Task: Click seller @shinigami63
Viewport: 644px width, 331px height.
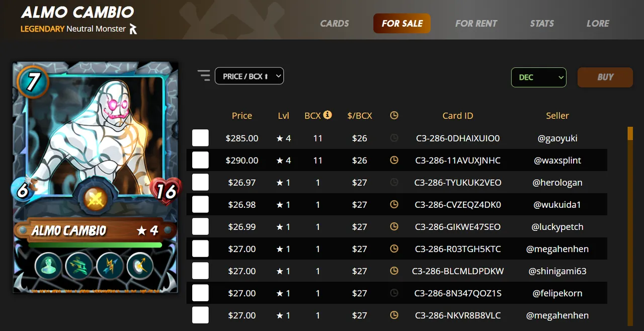Action: click(x=557, y=271)
